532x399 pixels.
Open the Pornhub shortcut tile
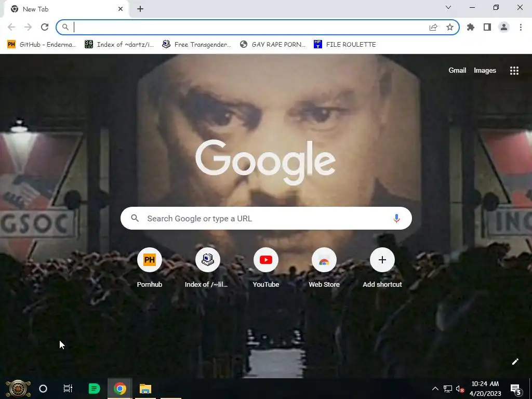(x=149, y=268)
